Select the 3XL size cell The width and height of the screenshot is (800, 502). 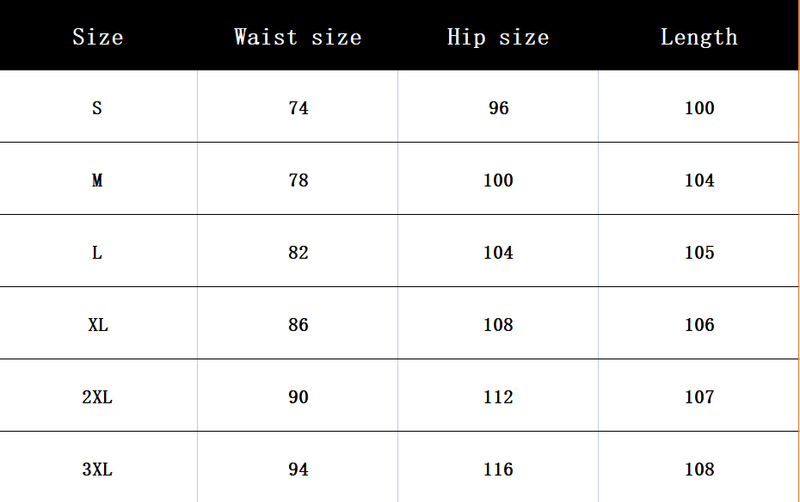point(97,469)
